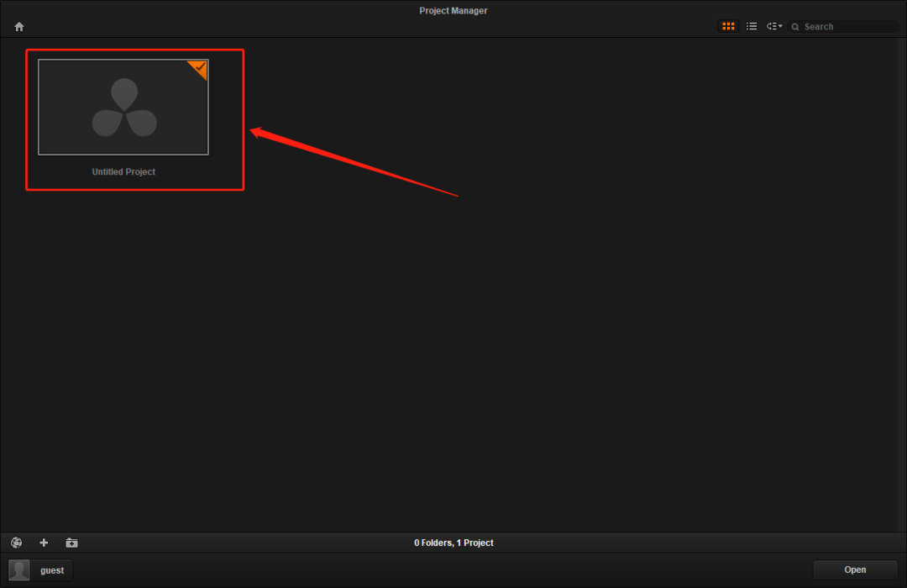The image size is (907, 588).
Task: Click the search magnifier icon
Action: tap(795, 27)
